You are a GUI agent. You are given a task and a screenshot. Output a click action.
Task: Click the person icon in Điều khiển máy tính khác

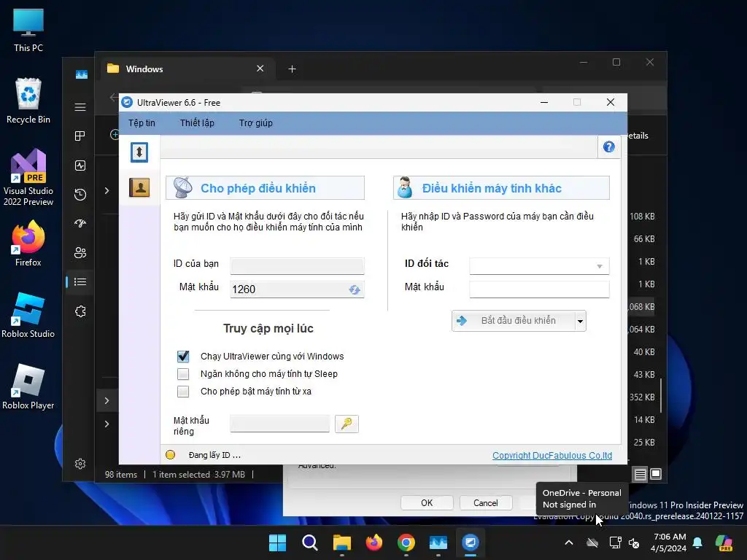point(405,187)
